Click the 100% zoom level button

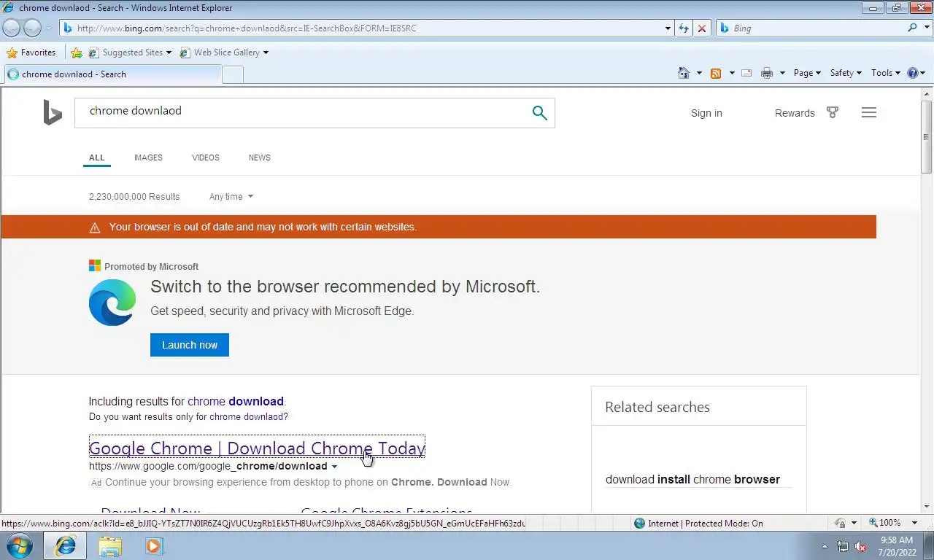click(x=884, y=523)
